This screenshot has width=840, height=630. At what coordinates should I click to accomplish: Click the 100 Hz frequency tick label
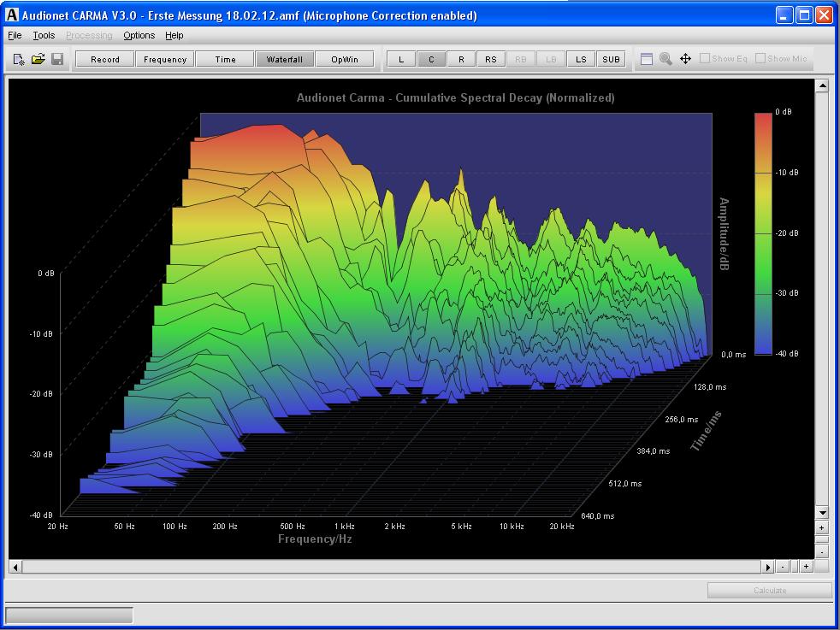pos(175,527)
